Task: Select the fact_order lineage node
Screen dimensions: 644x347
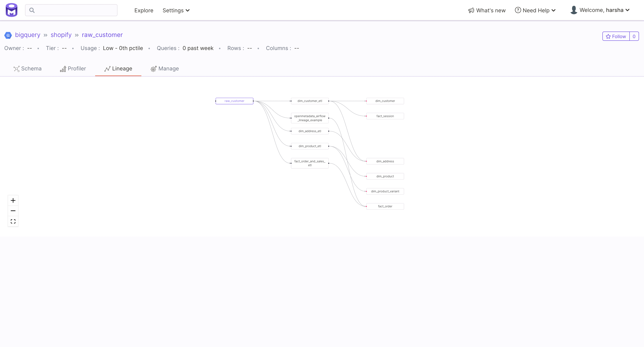Action: (385, 206)
